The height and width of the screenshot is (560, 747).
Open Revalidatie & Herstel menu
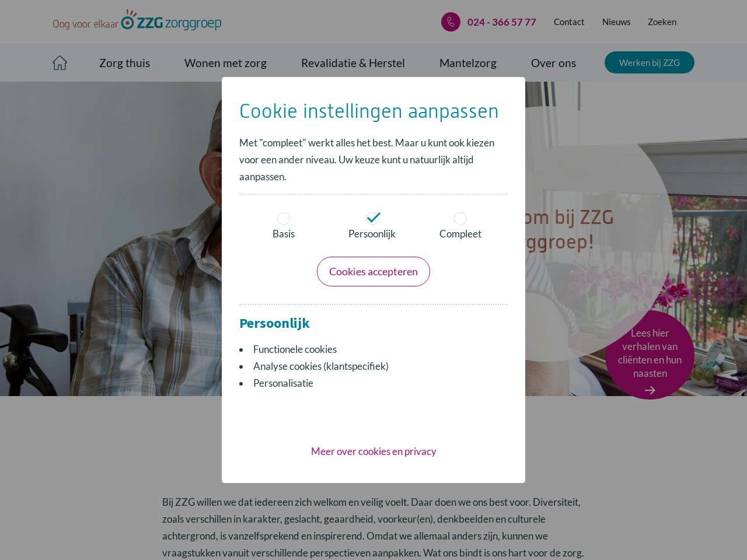(353, 63)
